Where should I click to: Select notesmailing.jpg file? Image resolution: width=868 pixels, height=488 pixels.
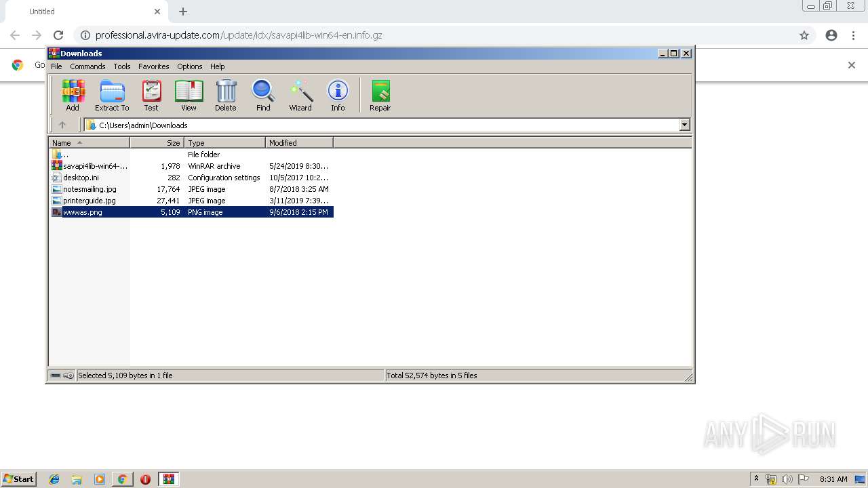click(191, 189)
